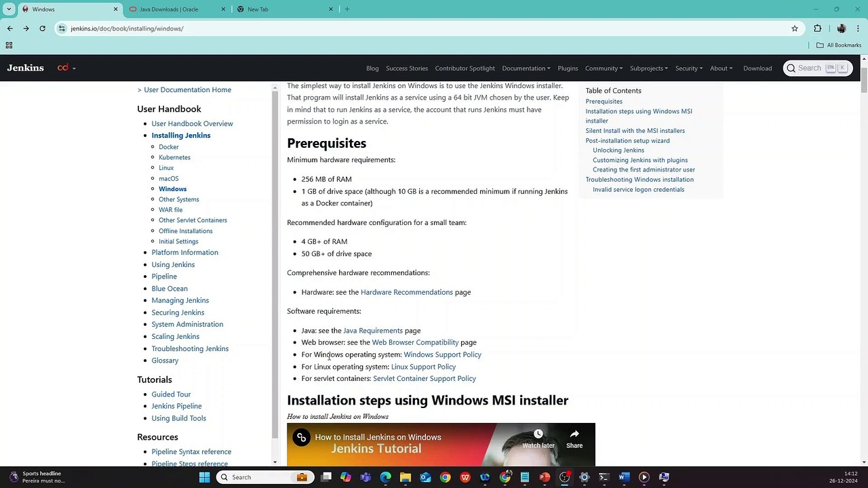
Task: Click the Download link in navbar
Action: click(757, 68)
